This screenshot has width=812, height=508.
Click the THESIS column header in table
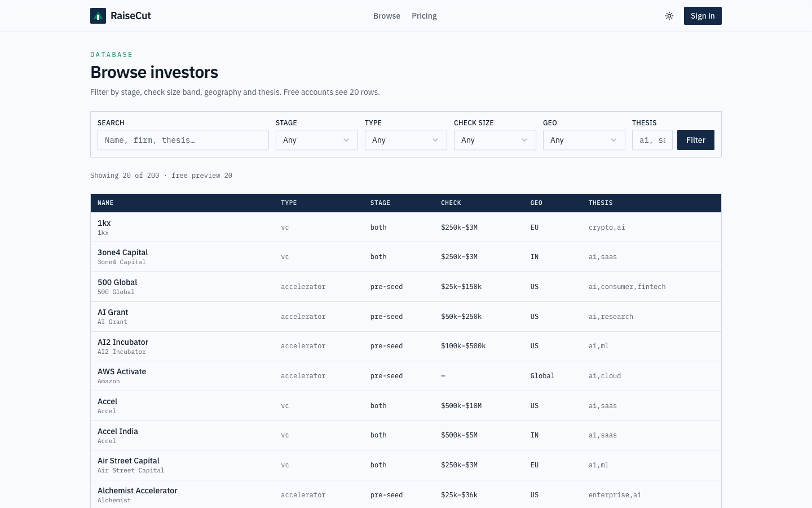pos(601,203)
